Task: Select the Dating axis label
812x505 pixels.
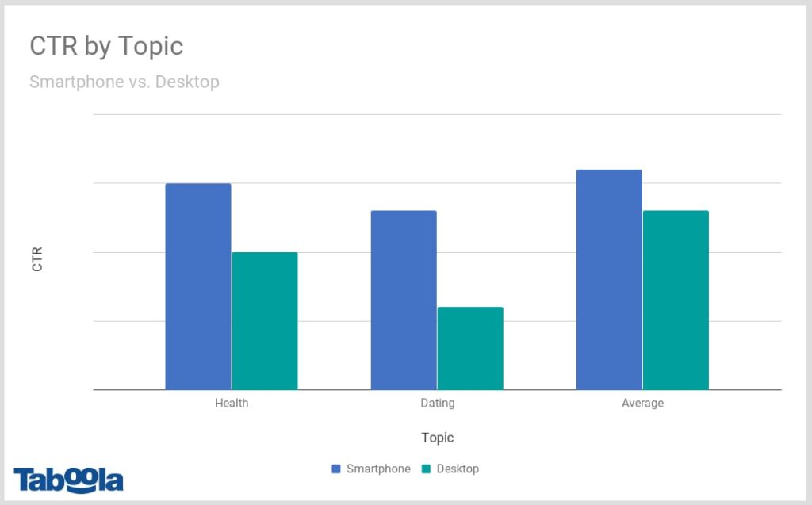Action: pyautogui.click(x=438, y=403)
